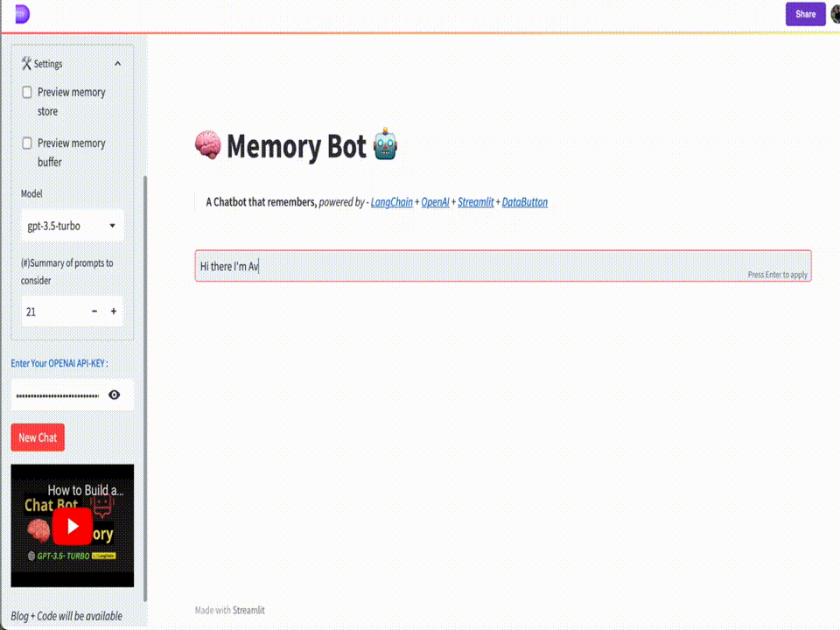Click the Settings wrench icon
The image size is (840, 630).
pyautogui.click(x=26, y=64)
